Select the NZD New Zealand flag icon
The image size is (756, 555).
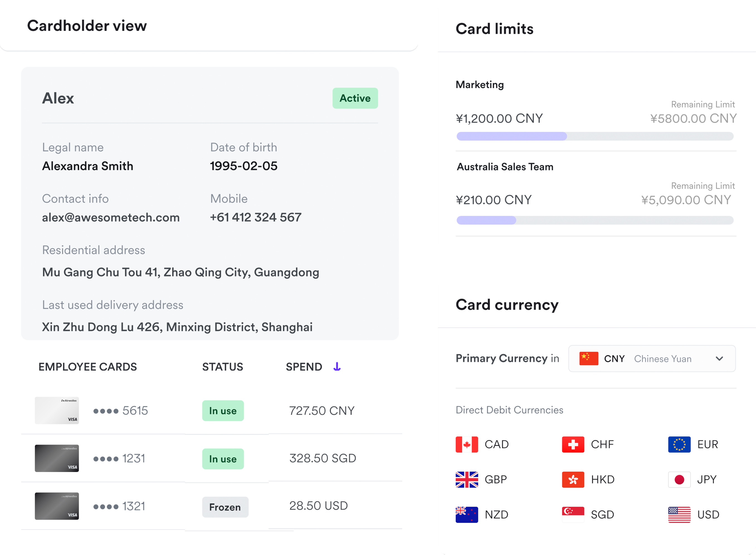pos(467,514)
